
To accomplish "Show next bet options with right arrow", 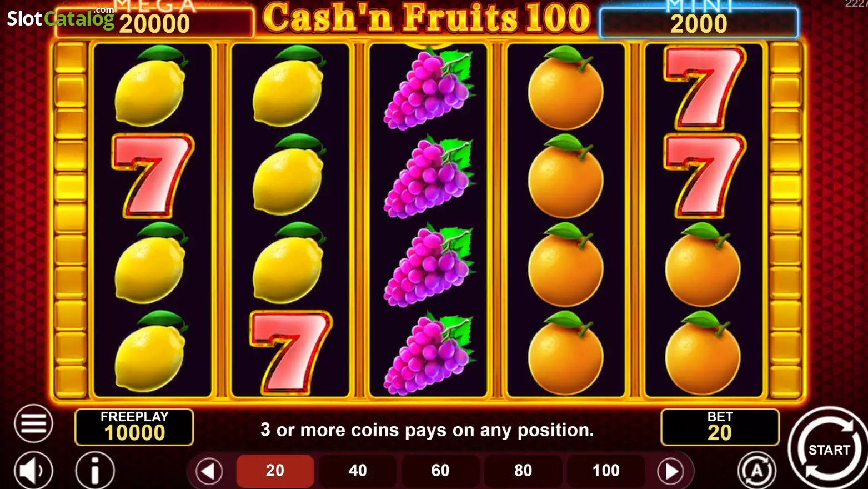I will point(671,471).
